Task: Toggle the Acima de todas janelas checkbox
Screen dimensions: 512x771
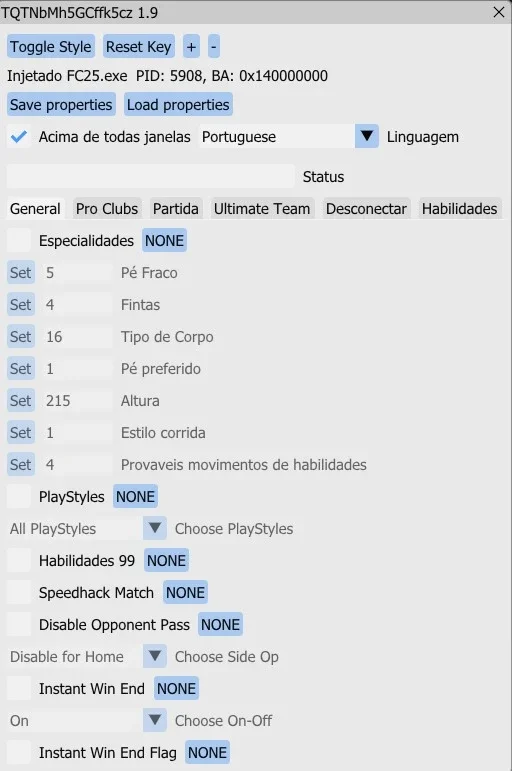Action: coord(19,137)
